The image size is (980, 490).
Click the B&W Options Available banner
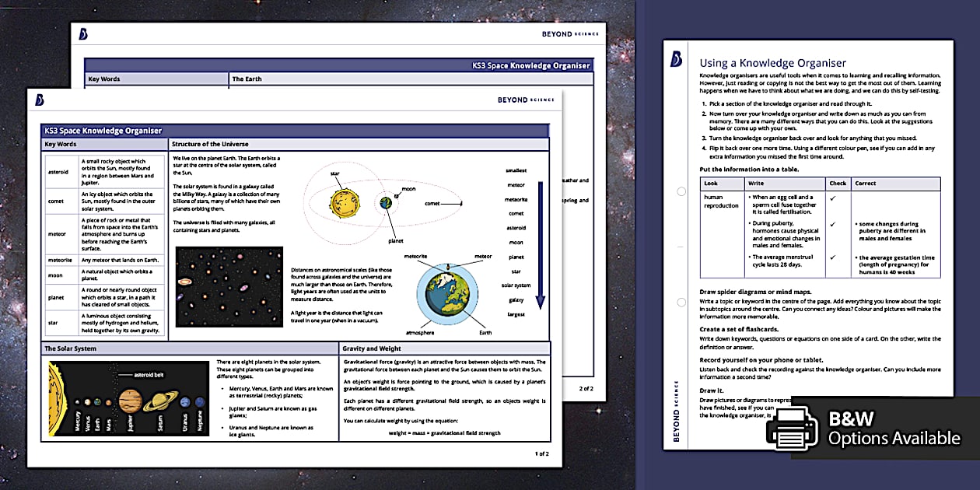[887, 426]
